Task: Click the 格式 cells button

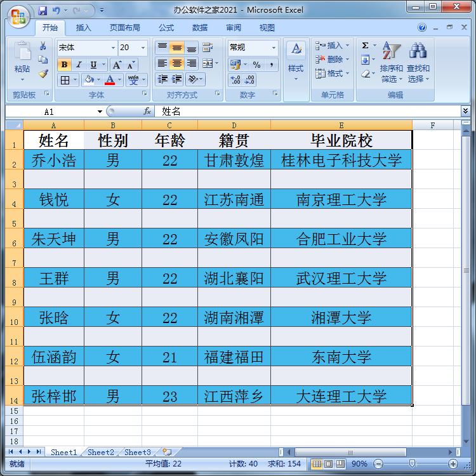Action: click(x=333, y=74)
